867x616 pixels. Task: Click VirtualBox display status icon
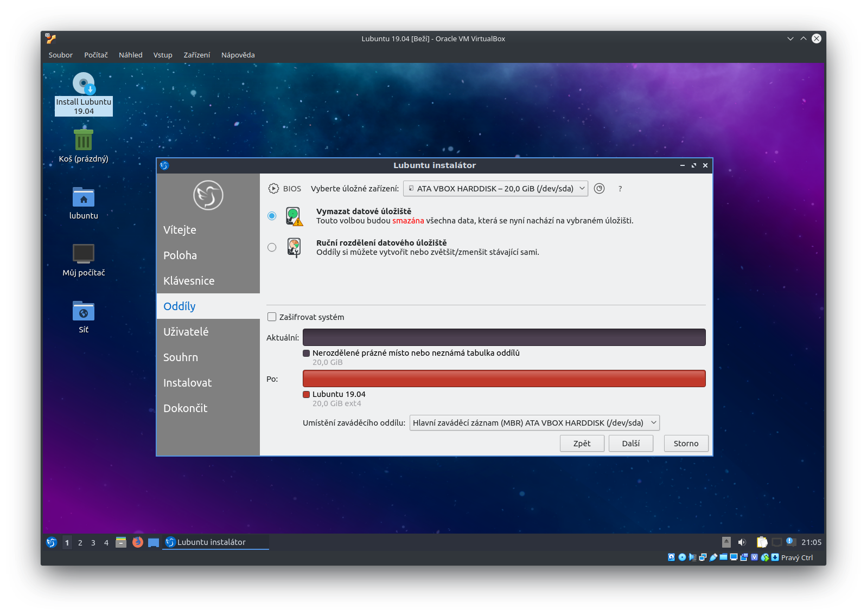pos(734,557)
